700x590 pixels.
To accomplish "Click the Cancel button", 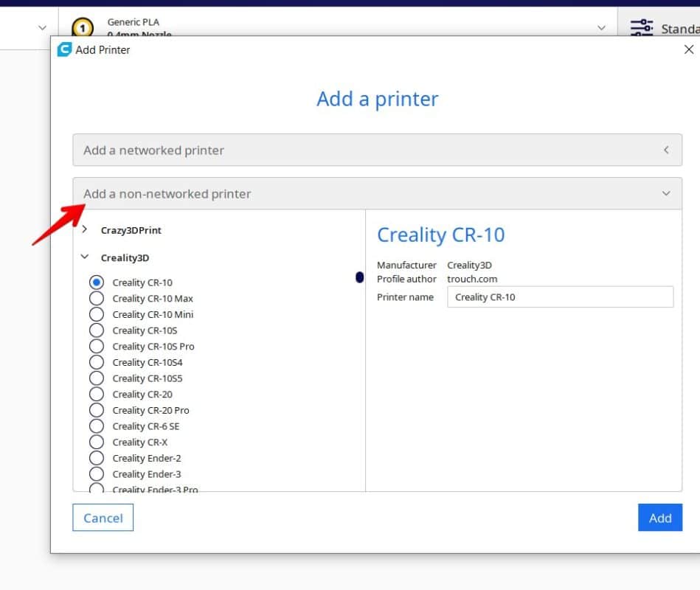I will [x=103, y=518].
